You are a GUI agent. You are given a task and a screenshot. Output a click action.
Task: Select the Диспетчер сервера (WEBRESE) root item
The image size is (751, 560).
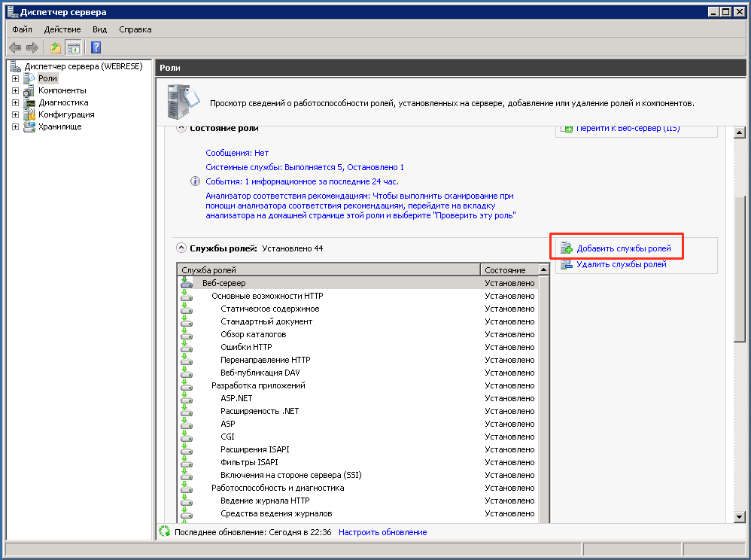pos(84,66)
